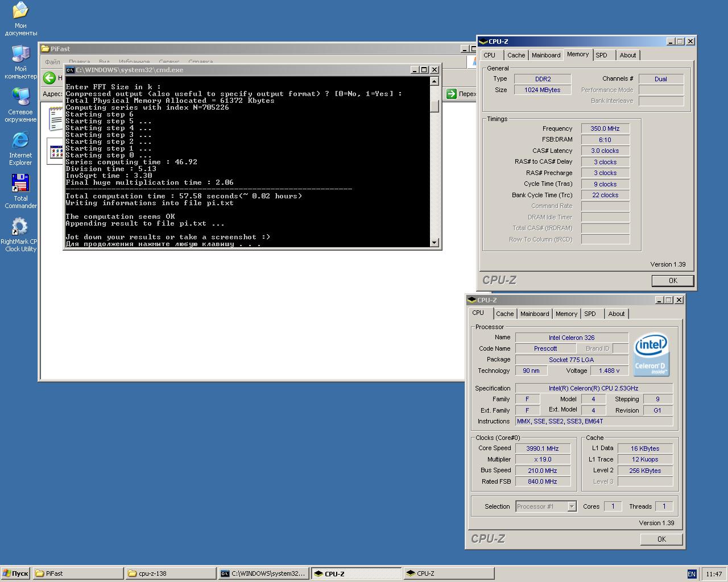728x582 pixels.
Task: Open Memory tab in lower CPU-Z window
Action: (566, 314)
